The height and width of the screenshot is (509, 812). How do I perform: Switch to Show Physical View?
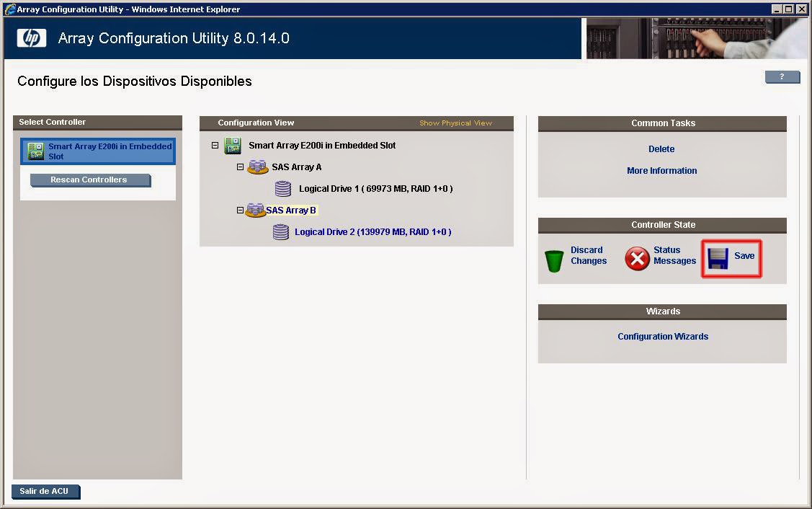click(455, 123)
